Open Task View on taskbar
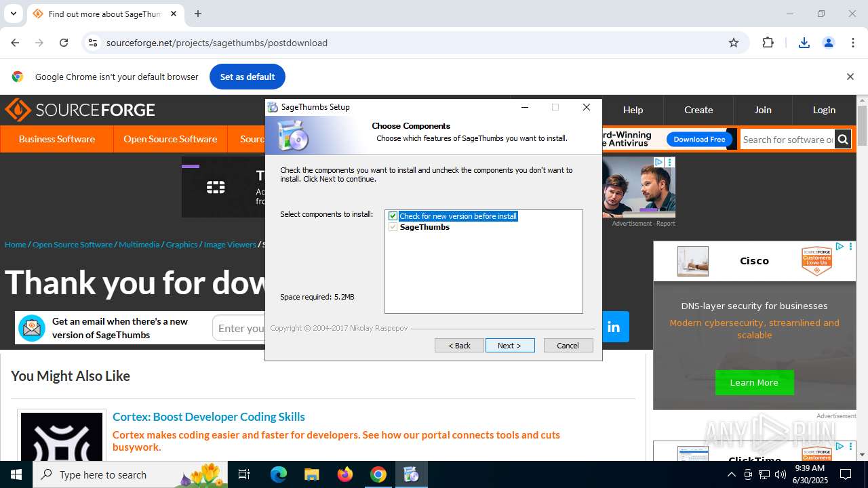The width and height of the screenshot is (868, 488). click(x=244, y=474)
